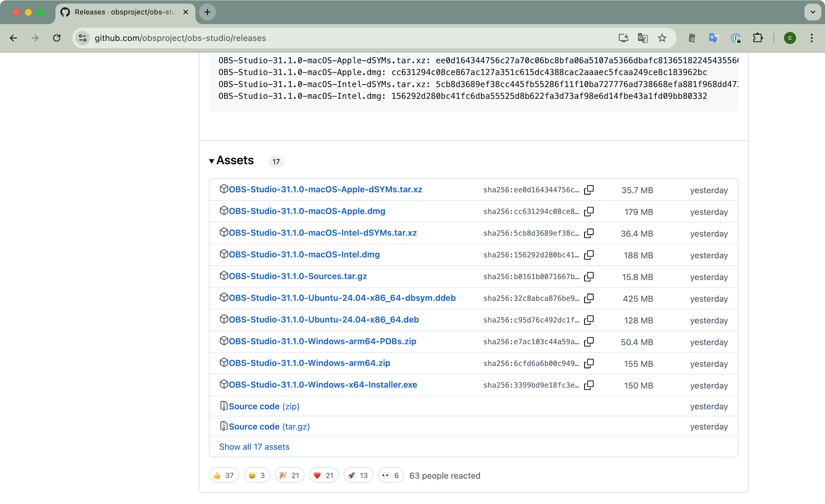This screenshot has width=825, height=504.
Task: Open a new browser tab
Action: pyautogui.click(x=207, y=12)
